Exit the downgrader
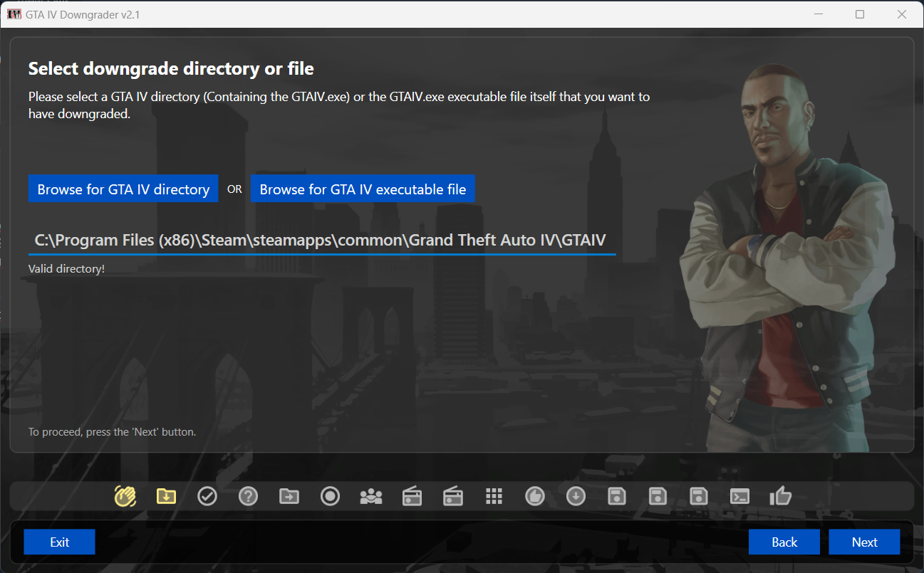Image resolution: width=924 pixels, height=573 pixels. tap(59, 542)
